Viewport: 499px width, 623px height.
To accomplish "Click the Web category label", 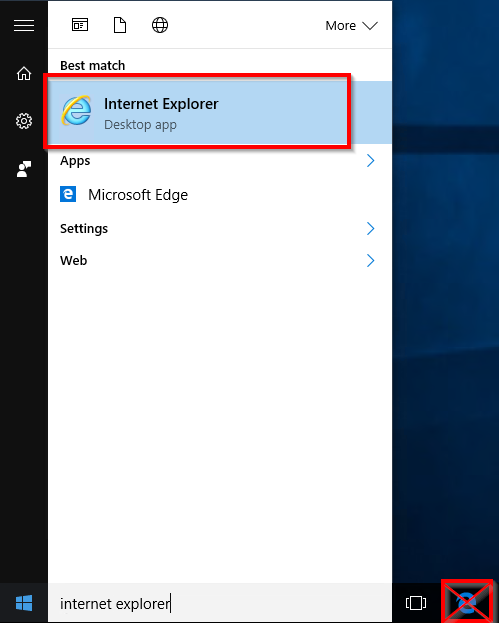I will coord(73,261).
